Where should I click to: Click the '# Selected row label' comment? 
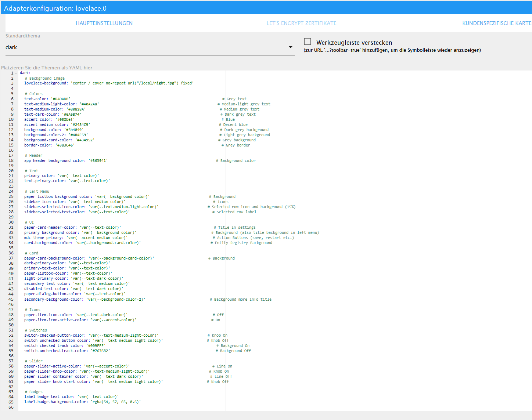234,212
